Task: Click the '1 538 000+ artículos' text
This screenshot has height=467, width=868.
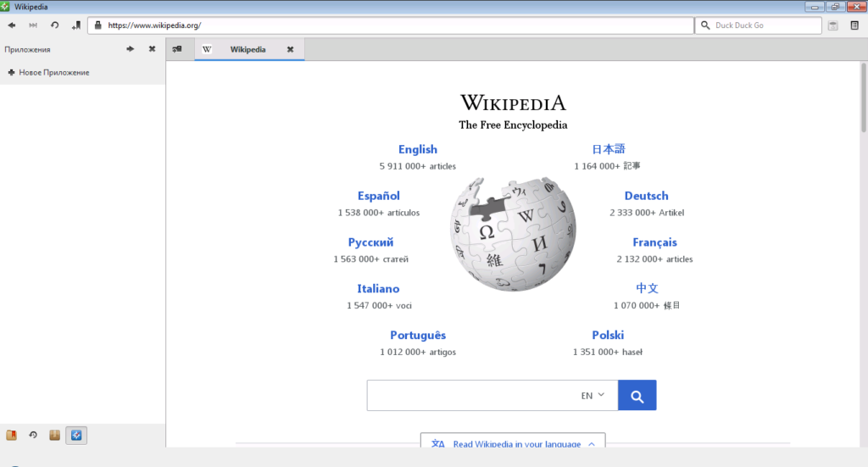Action: pos(379,213)
